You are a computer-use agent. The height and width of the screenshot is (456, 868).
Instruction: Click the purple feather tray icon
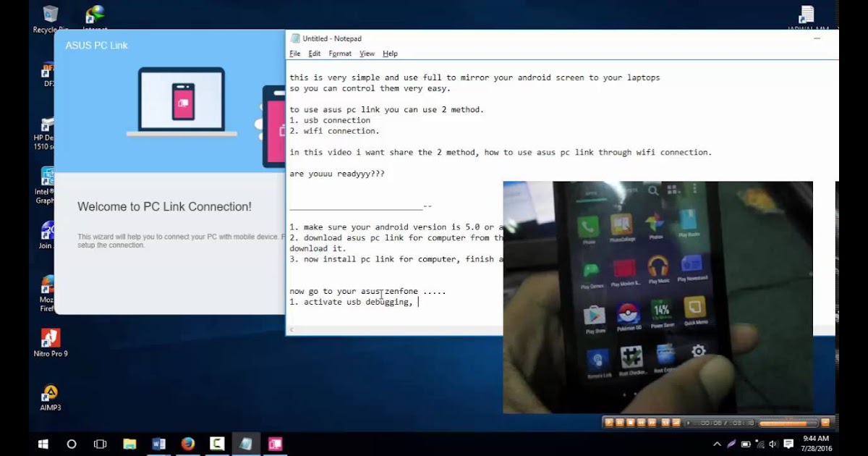coord(731,444)
